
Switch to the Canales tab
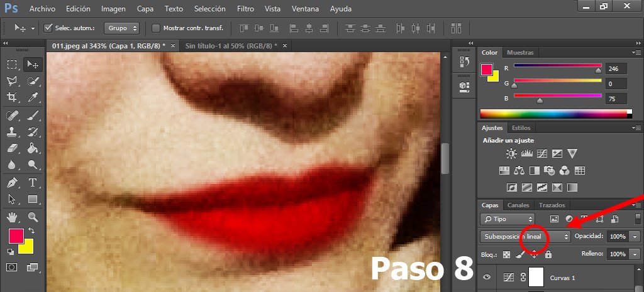coord(518,205)
